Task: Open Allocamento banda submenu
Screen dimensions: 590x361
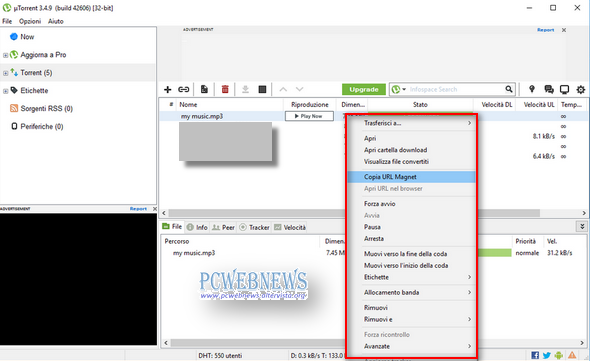Action: (x=411, y=292)
